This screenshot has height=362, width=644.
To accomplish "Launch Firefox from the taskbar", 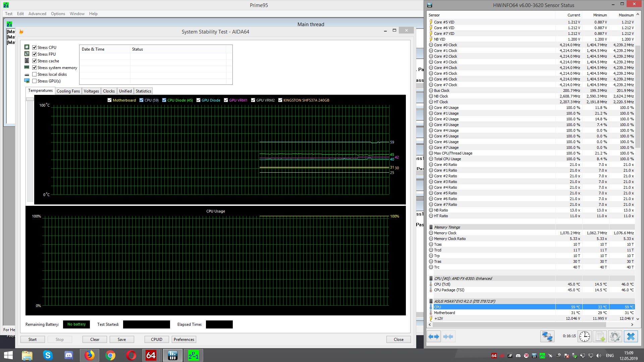I will pos(89,355).
